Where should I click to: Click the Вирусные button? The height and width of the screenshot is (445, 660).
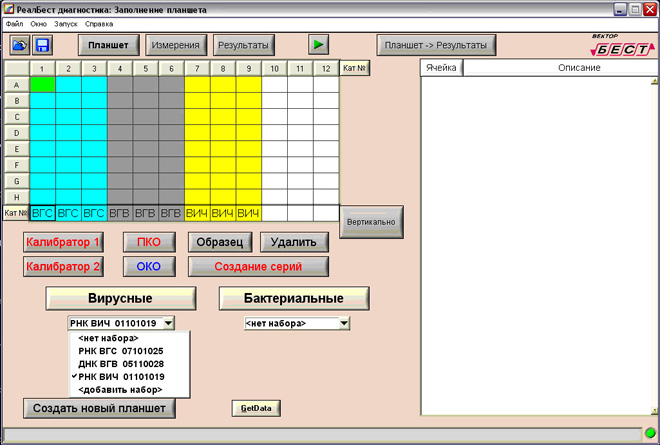point(120,298)
